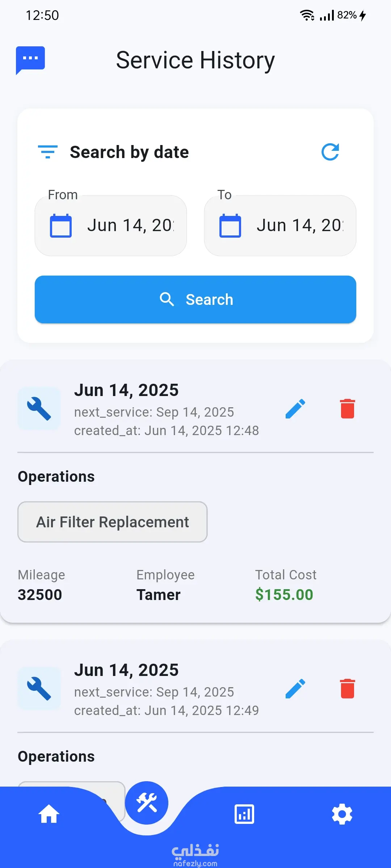Click the From field calendar icon
This screenshot has width=391, height=868.
[61, 226]
